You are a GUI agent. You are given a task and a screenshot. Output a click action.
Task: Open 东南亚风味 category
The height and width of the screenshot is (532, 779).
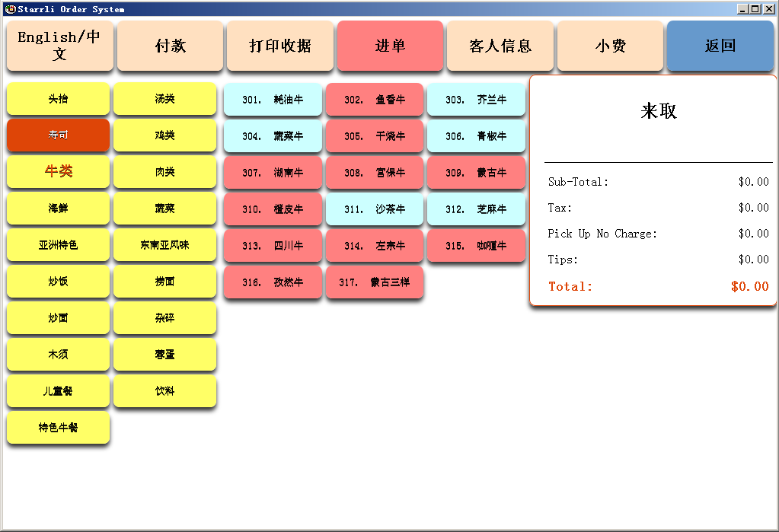(x=164, y=245)
